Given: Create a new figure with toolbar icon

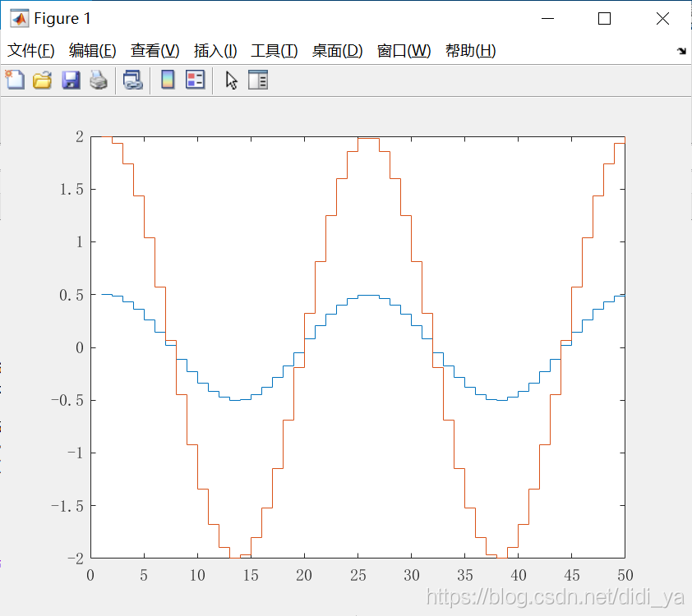Looking at the screenshot, I should (15, 80).
